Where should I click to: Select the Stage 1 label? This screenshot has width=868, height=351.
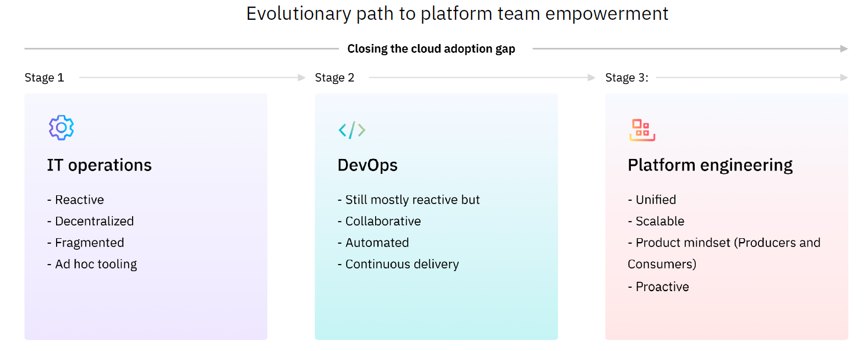point(44,78)
